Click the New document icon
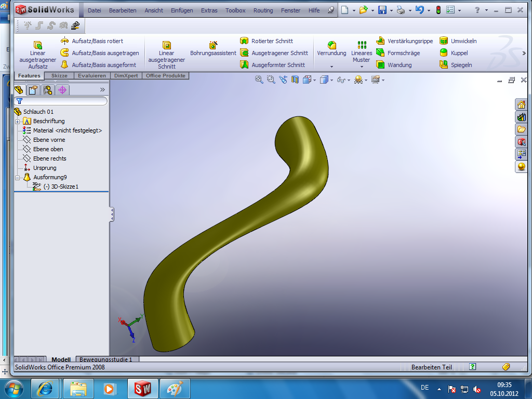The image size is (532, 399). pos(345,10)
